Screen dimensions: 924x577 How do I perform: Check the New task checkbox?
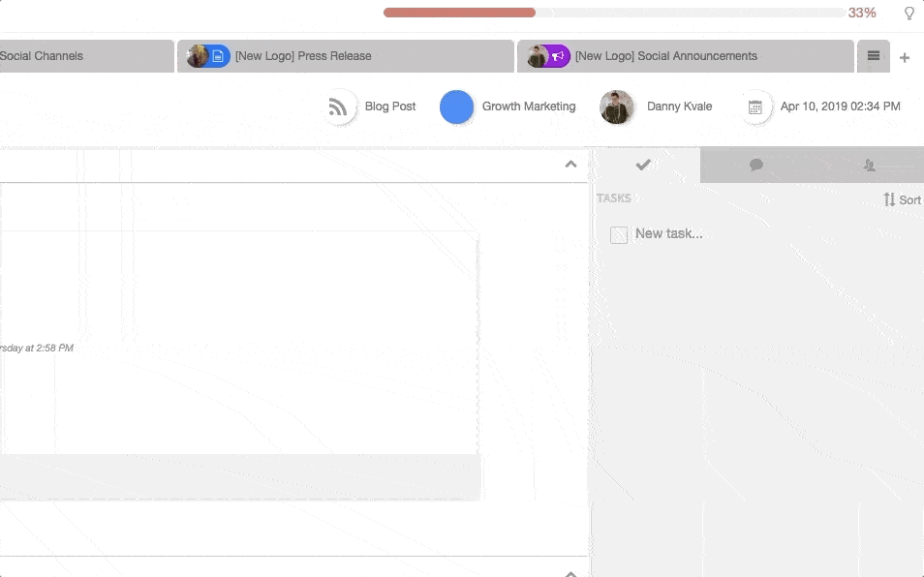point(619,235)
